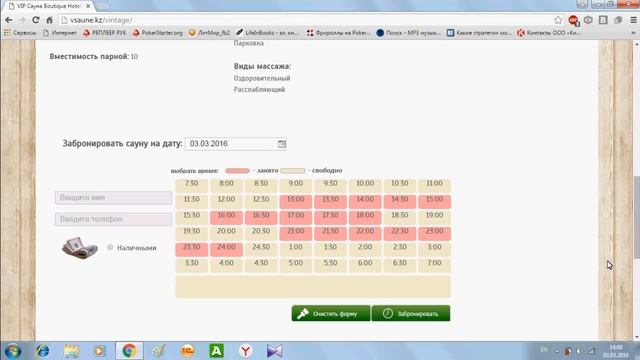The height and width of the screenshot is (360, 640).
Task: Click the occupied 16:00 slot
Action: [x=226, y=218]
